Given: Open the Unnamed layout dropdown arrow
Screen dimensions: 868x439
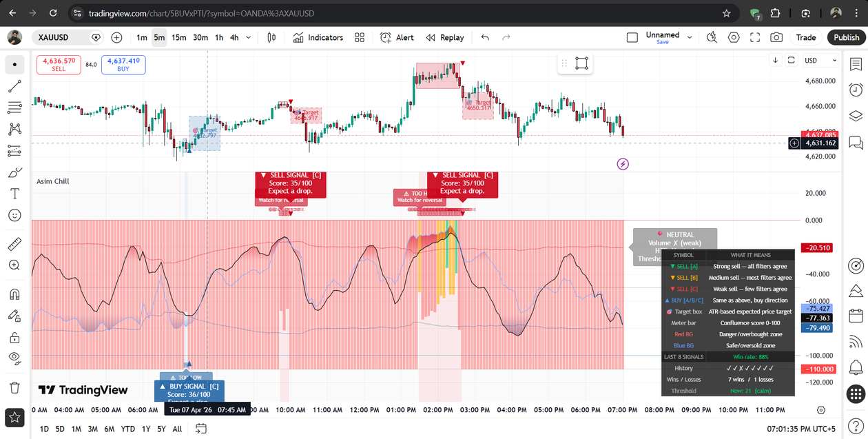Looking at the screenshot, I should [690, 37].
